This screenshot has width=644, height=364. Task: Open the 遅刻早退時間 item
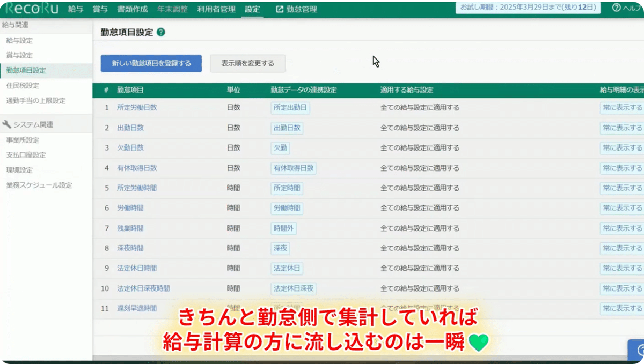point(137,308)
